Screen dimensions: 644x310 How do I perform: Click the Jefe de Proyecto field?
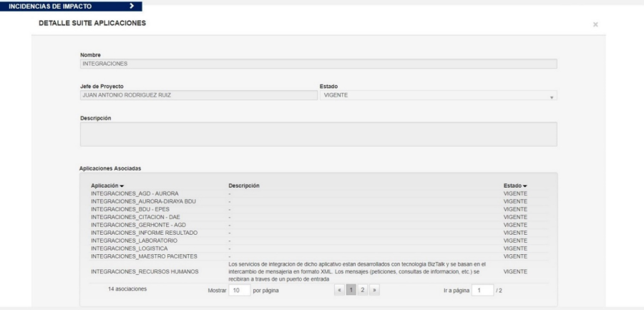pyautogui.click(x=199, y=95)
